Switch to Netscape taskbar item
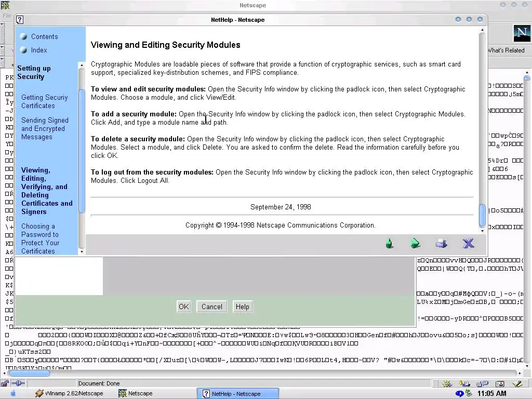532x399 pixels. pyautogui.click(x=136, y=394)
